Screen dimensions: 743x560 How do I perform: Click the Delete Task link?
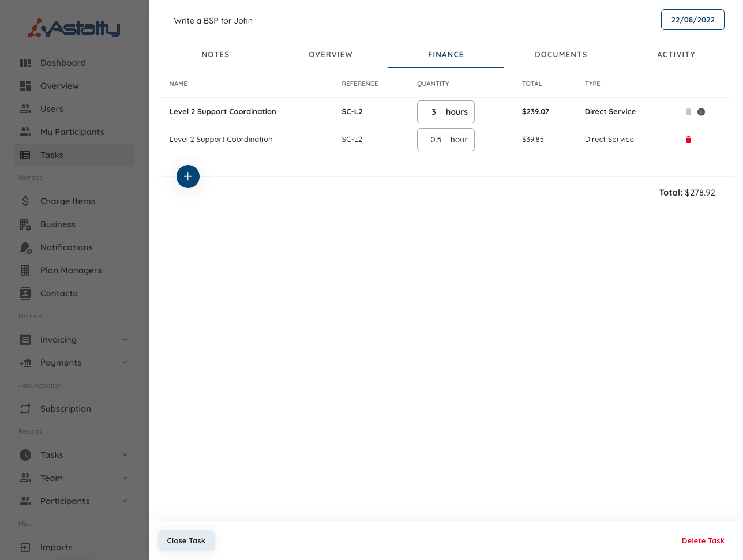(x=703, y=540)
